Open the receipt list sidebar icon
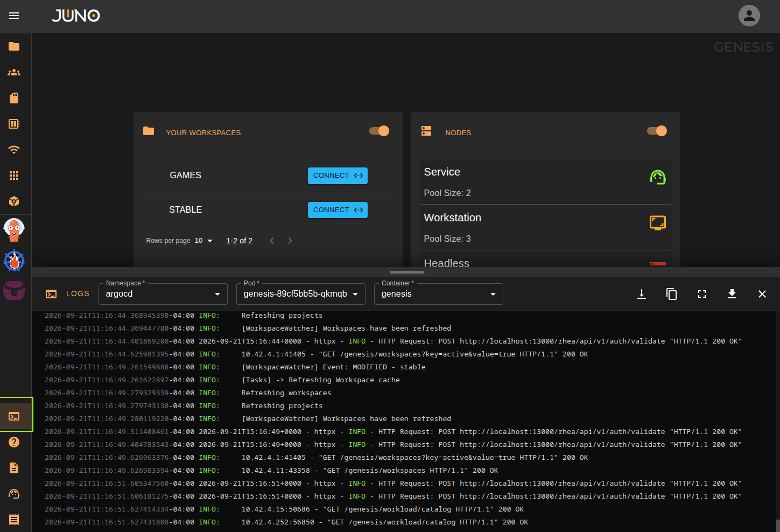 tap(14, 520)
